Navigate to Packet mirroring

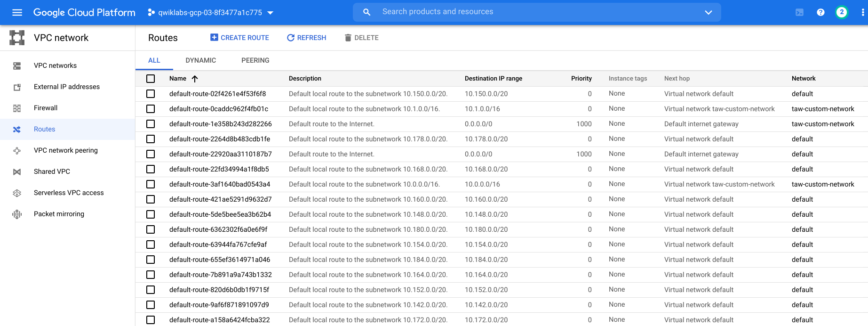[x=59, y=214]
